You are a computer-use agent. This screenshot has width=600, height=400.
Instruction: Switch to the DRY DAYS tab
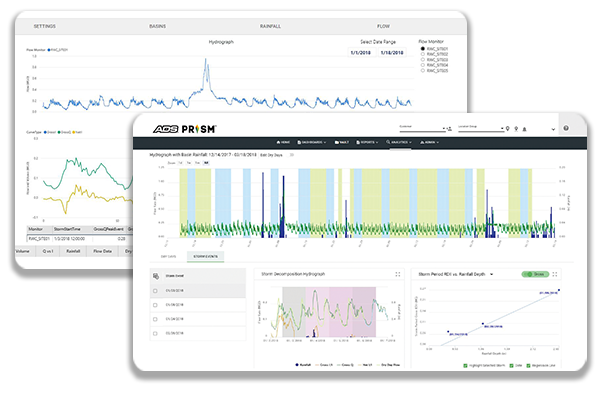click(x=168, y=256)
